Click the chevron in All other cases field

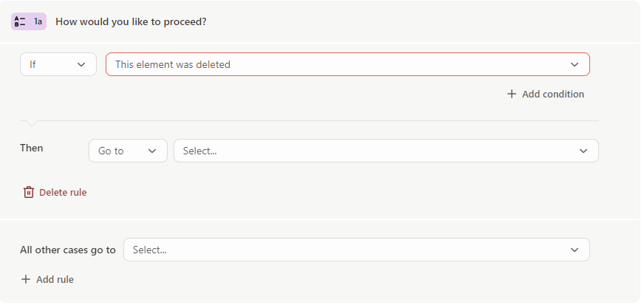[x=574, y=250]
